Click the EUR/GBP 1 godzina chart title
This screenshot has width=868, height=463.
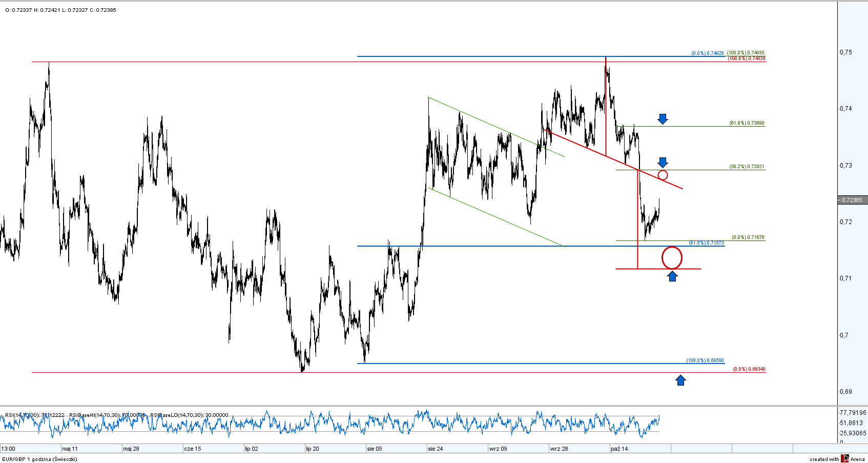(40, 459)
